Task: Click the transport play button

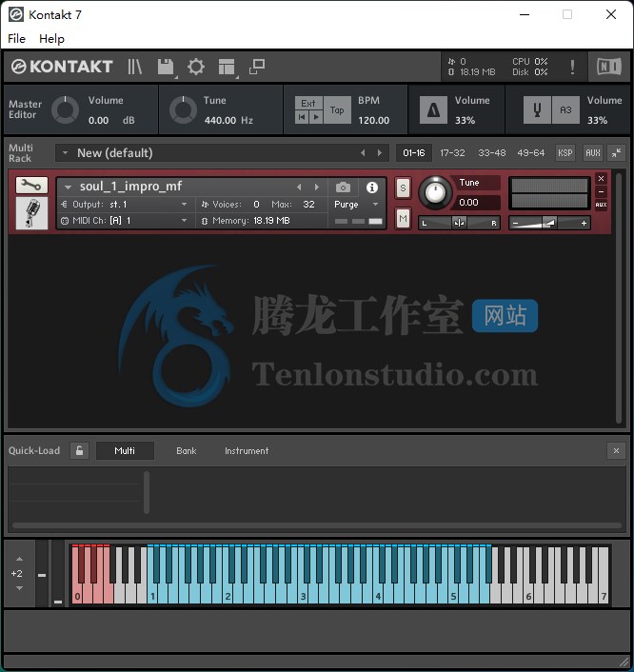Action: point(316,117)
